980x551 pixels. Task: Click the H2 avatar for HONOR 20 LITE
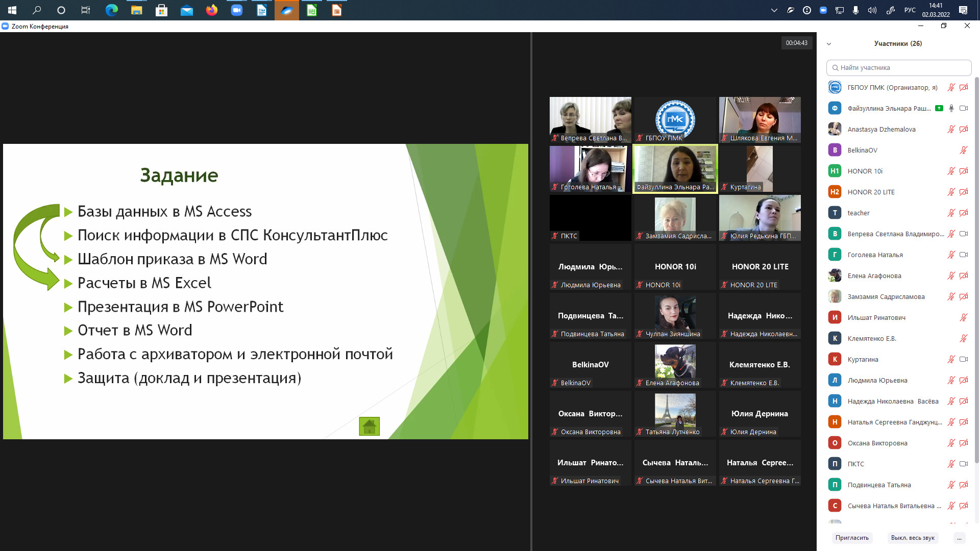pyautogui.click(x=835, y=192)
